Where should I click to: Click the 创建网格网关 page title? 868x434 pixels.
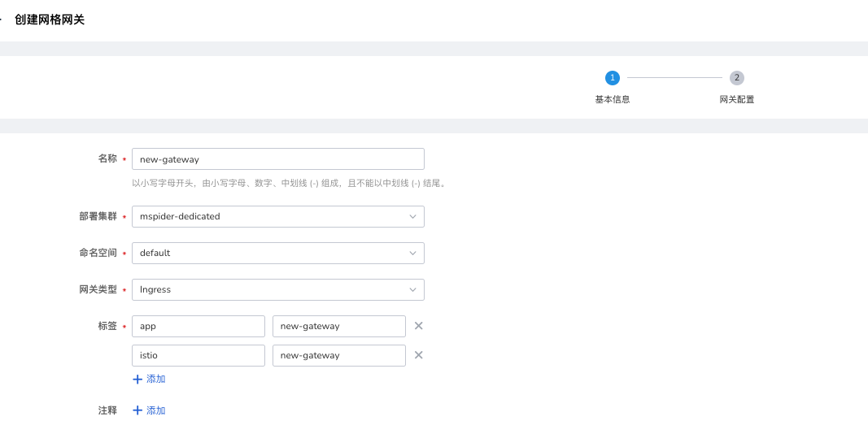(50, 20)
